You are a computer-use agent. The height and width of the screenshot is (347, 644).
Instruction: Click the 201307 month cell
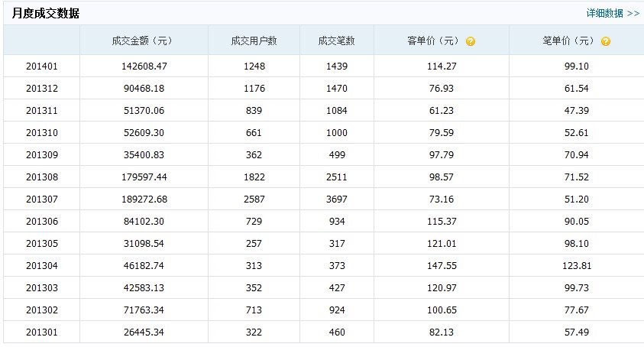click(x=41, y=199)
